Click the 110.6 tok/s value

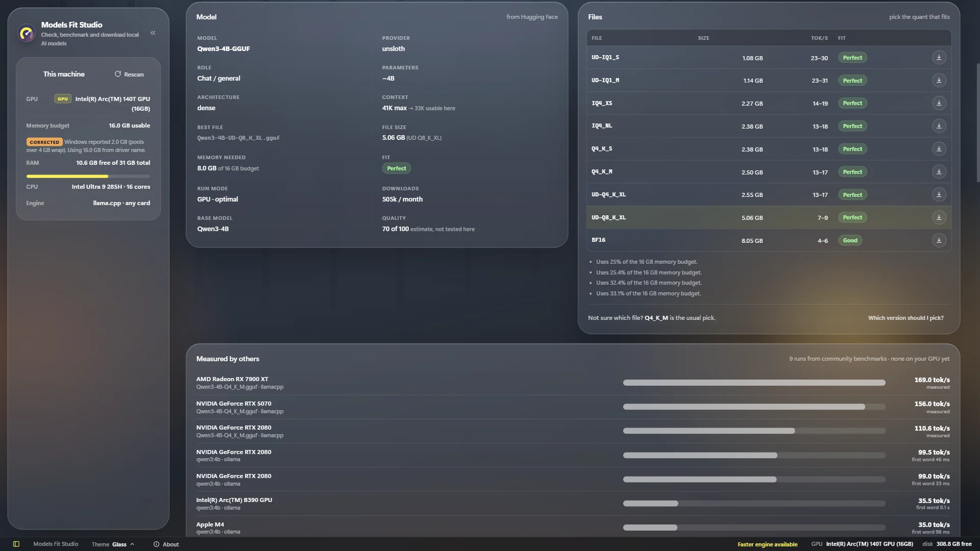click(932, 429)
